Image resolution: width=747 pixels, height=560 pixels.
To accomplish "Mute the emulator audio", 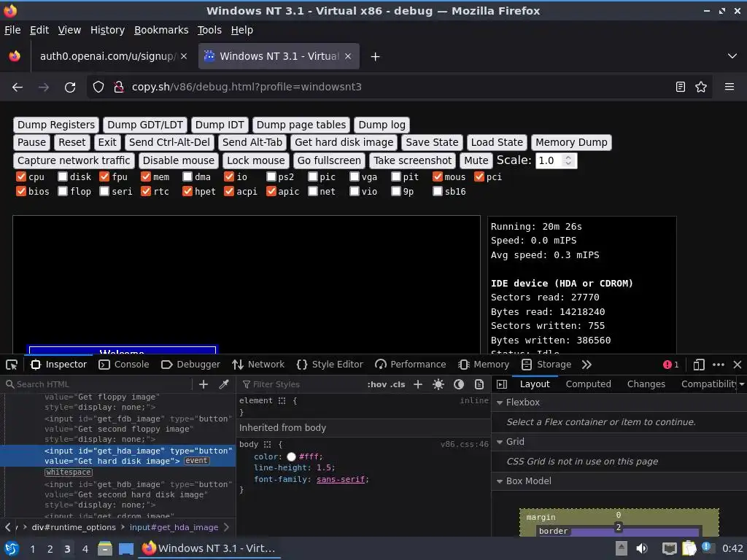I will click(476, 161).
